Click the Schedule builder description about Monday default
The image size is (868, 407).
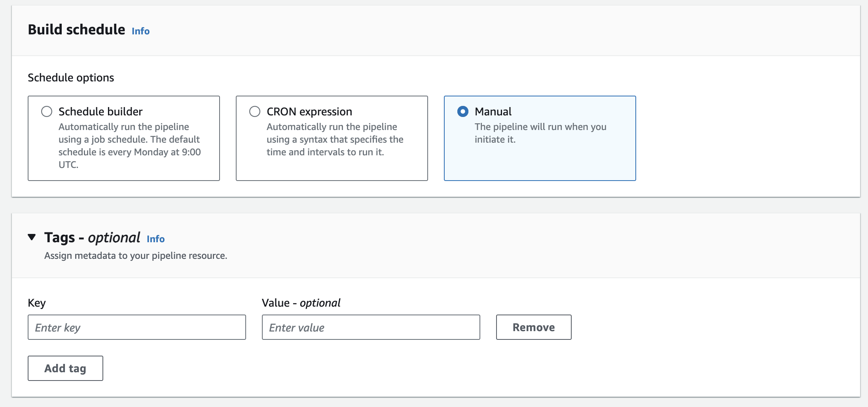[129, 145]
